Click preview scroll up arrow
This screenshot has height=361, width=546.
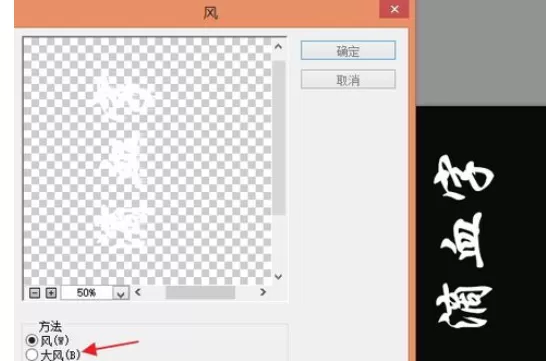278,47
